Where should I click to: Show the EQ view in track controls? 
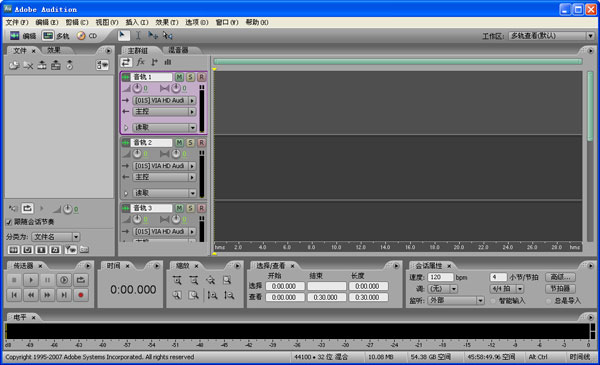click(x=168, y=62)
